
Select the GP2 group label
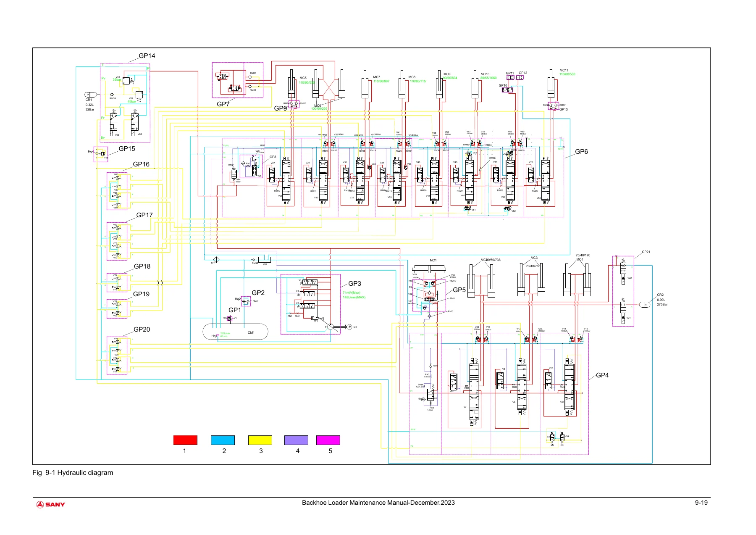(258, 293)
